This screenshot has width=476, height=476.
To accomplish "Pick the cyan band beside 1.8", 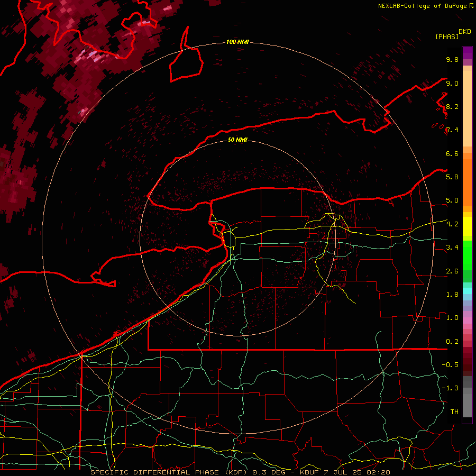I will point(467,291).
